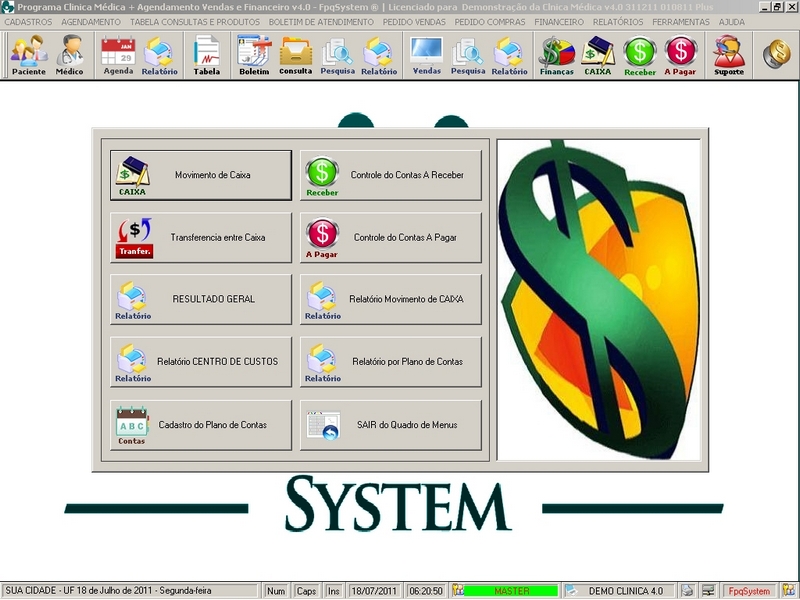The height and width of the screenshot is (600, 800).
Task: Open the Boletim toolbar icon
Action: click(x=254, y=55)
